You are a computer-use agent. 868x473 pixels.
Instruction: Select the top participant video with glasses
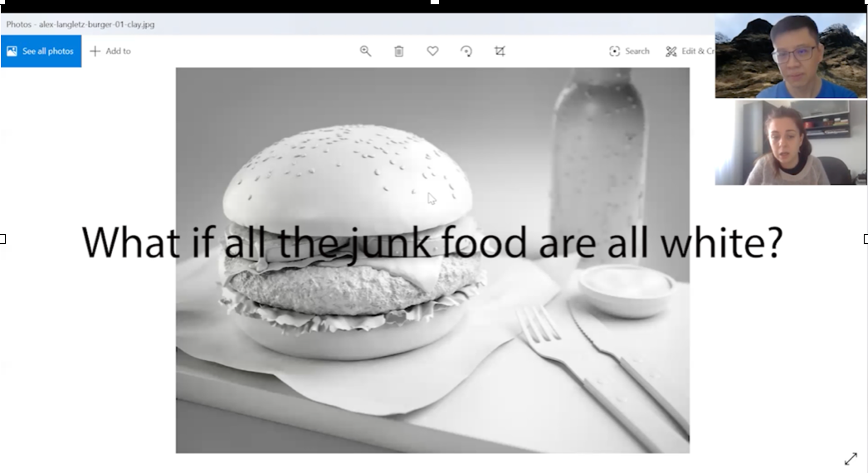coord(791,56)
